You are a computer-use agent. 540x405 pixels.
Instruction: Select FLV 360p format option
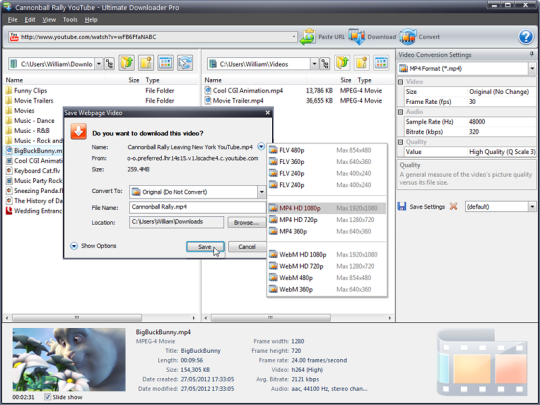(x=327, y=162)
